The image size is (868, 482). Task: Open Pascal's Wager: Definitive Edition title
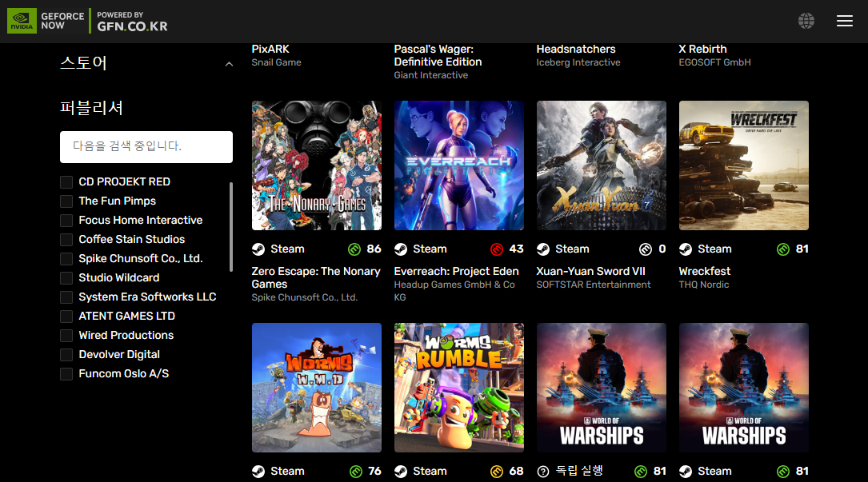(438, 55)
